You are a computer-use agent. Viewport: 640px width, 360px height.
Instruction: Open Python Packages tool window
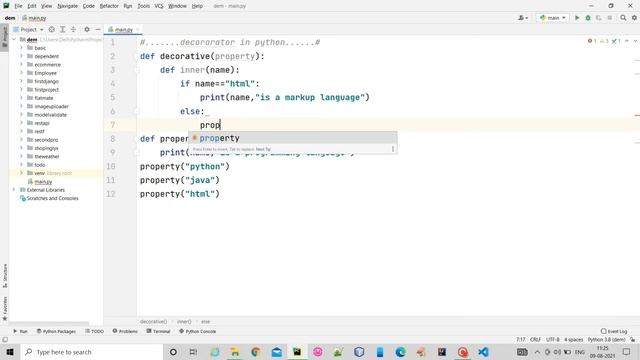[56, 331]
